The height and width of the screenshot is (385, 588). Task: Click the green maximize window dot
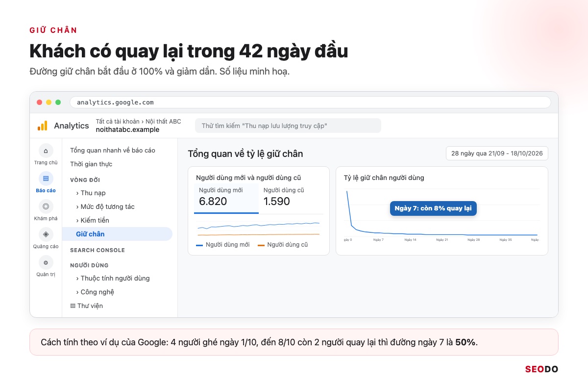(58, 102)
